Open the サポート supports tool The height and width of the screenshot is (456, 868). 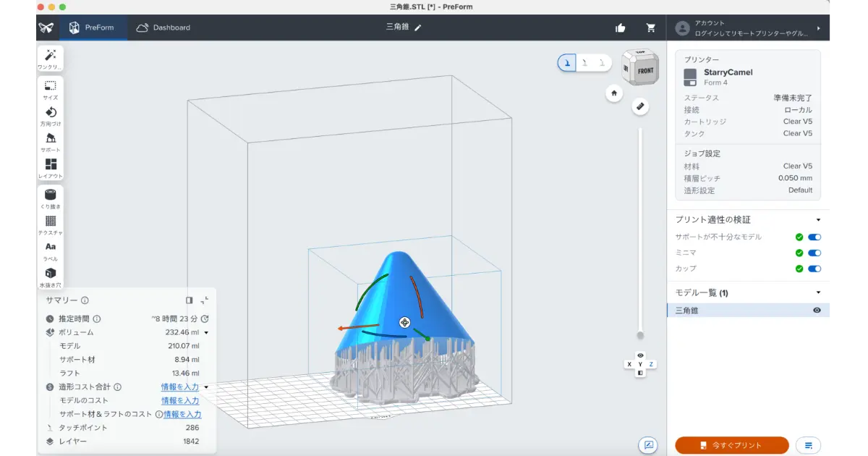51,142
